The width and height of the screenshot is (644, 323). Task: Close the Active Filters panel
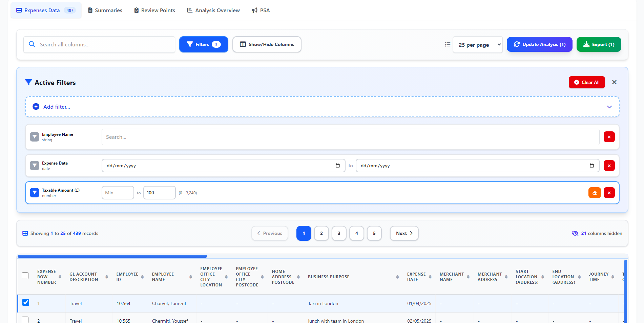(614, 82)
